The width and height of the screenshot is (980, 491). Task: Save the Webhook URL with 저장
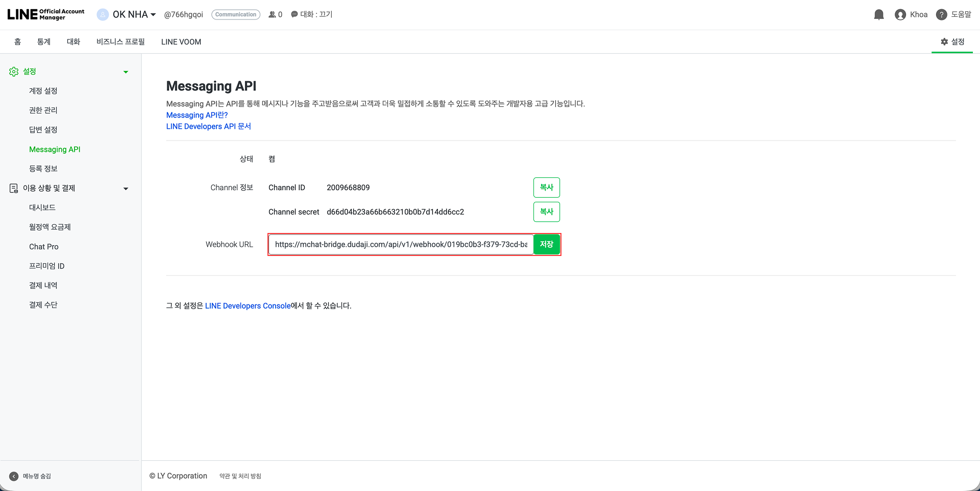click(547, 244)
